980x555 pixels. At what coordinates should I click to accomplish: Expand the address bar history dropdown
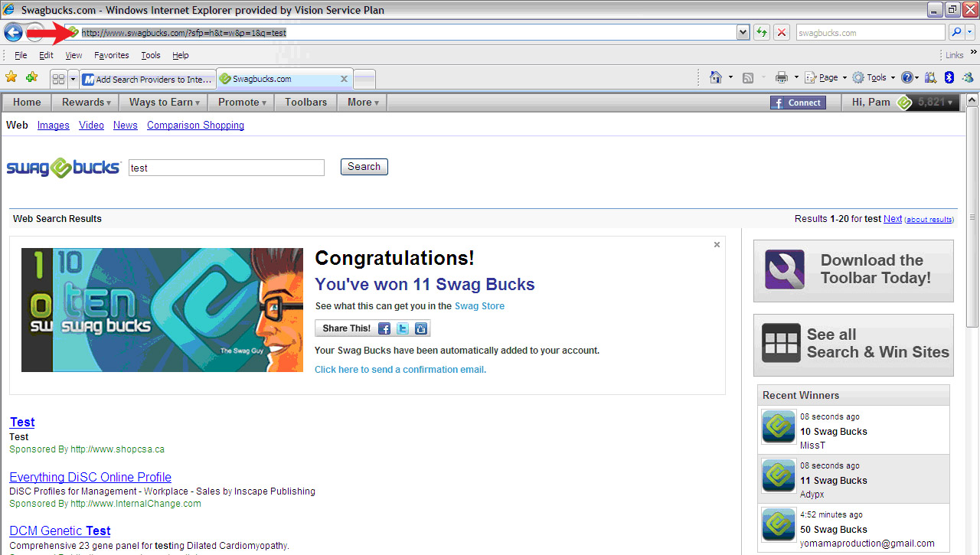click(x=743, y=32)
